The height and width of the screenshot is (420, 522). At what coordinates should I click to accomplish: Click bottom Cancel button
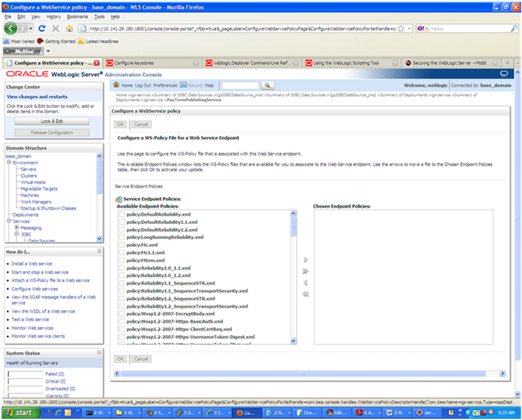tap(141, 359)
